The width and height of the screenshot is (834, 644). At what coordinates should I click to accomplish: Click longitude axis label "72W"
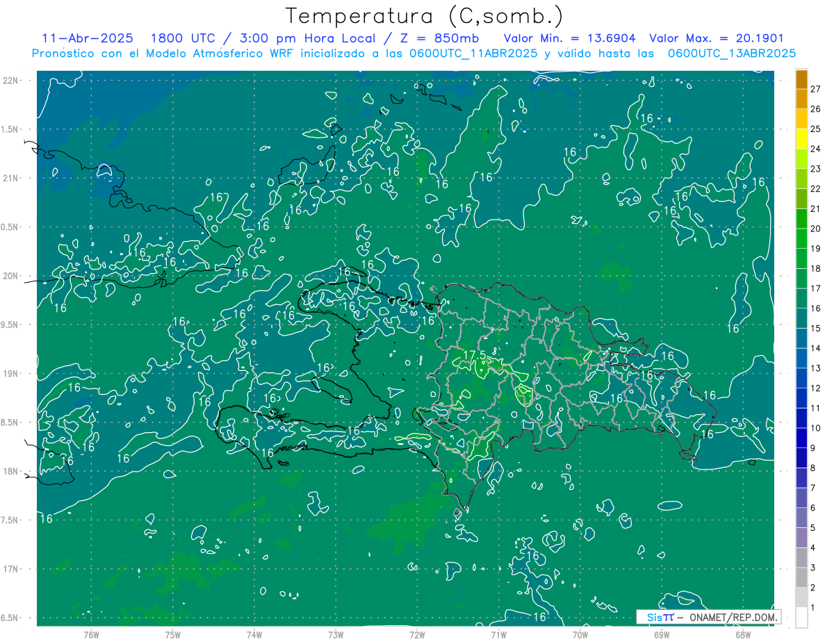click(x=417, y=634)
